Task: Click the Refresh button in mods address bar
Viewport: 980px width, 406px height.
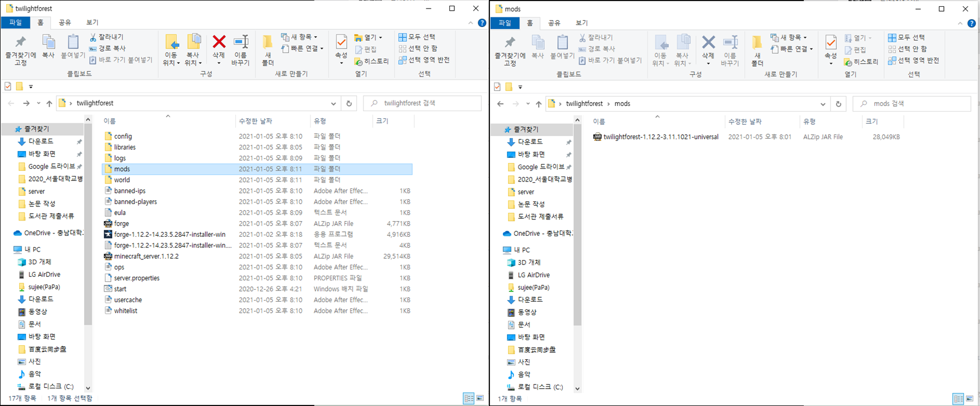Action: [838, 104]
